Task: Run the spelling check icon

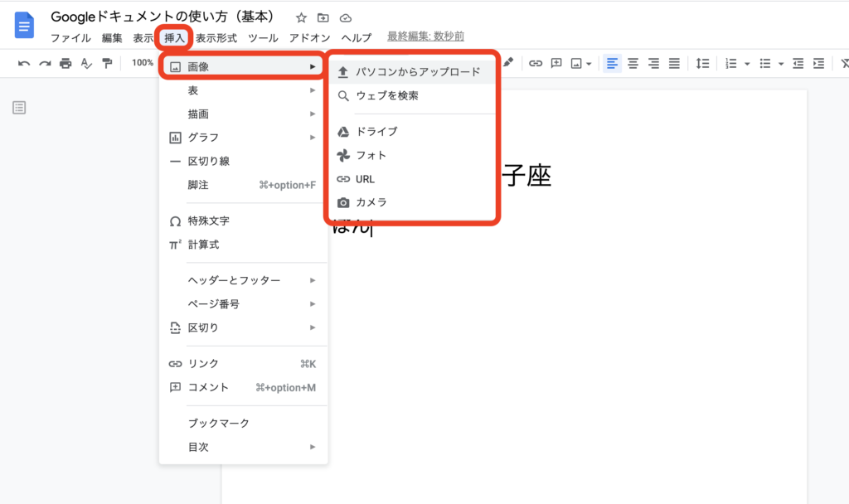Action: (x=86, y=63)
